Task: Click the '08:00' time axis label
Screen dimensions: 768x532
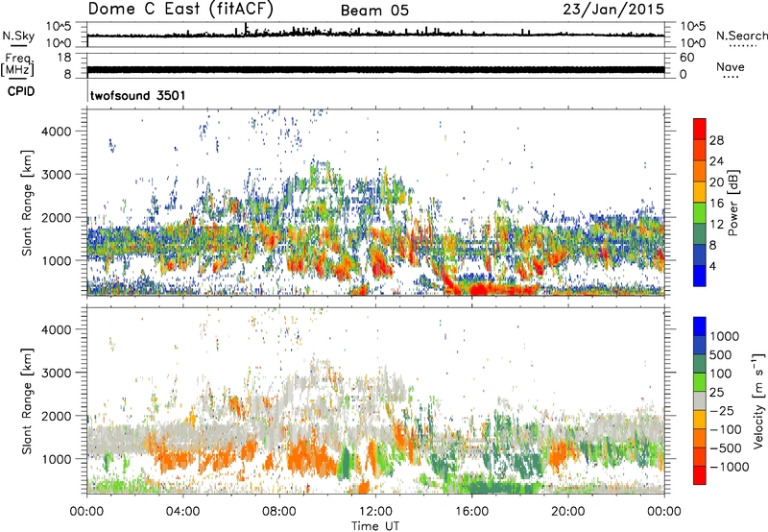Action: pyautogui.click(x=279, y=512)
